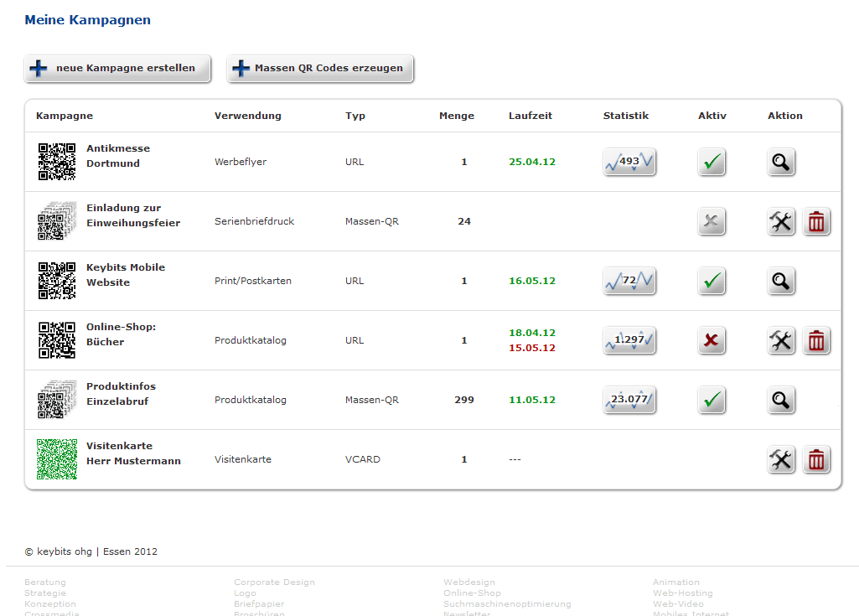Delete the Einladung zur Einweihungsfeier campaign
The height and width of the screenshot is (616, 859).
pos(816,222)
